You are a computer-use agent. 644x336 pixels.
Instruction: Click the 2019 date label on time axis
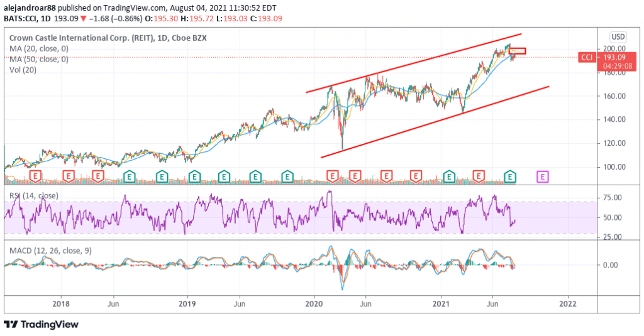(x=187, y=304)
